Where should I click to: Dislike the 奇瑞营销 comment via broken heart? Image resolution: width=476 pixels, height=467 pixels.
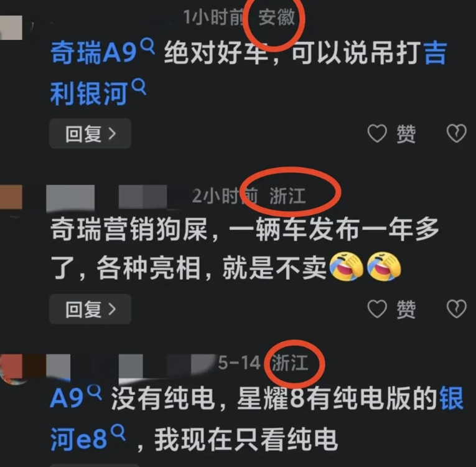[456, 309]
